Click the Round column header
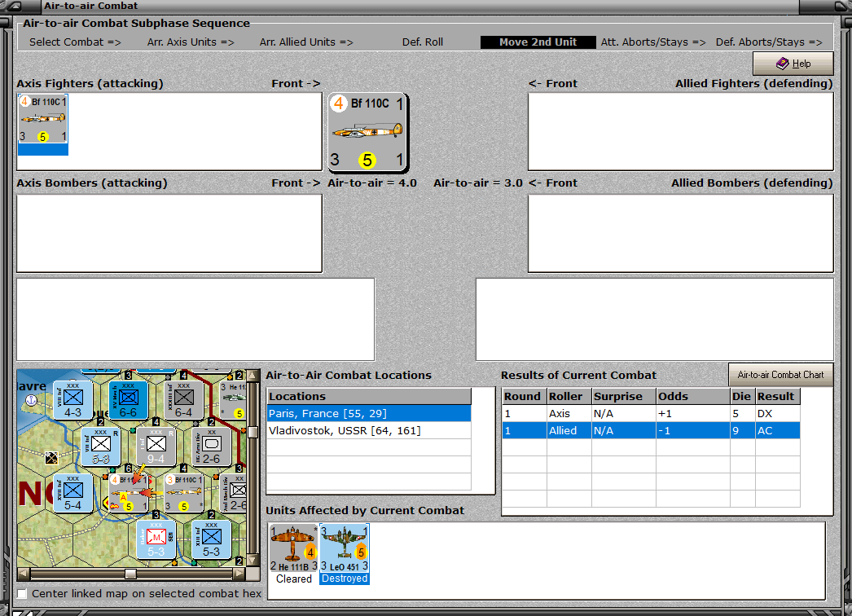Screen dimensions: 852x616 click(x=524, y=396)
